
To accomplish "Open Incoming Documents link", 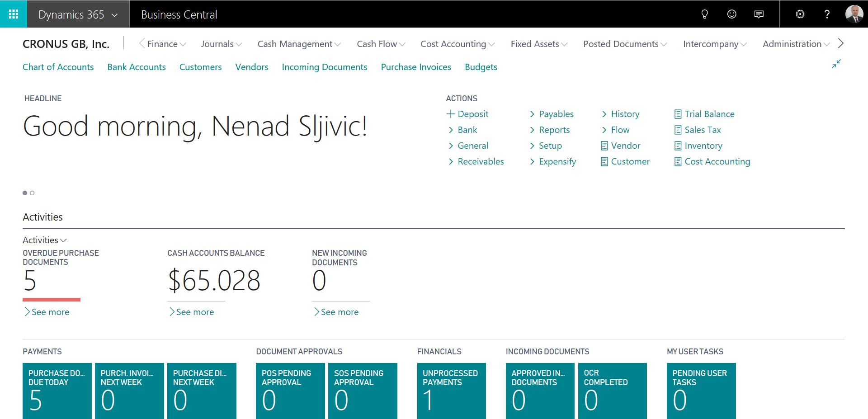I will (325, 67).
